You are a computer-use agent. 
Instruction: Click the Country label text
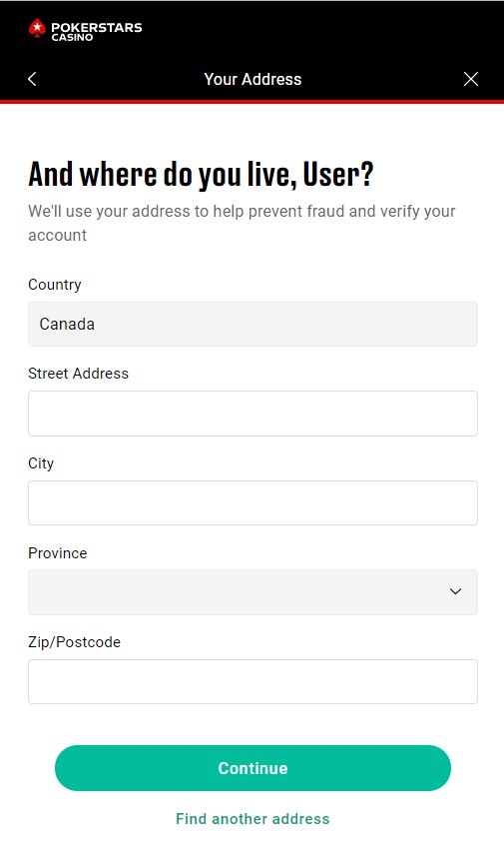click(55, 285)
